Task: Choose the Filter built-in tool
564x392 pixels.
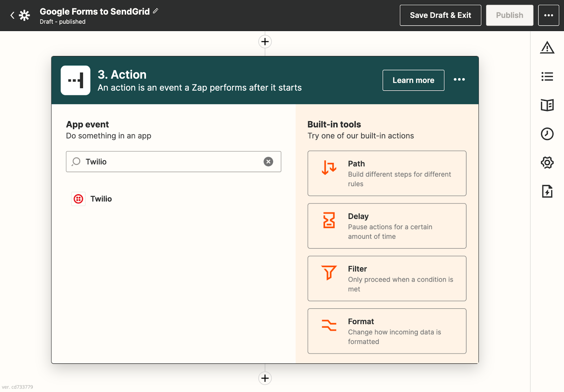Action: (x=387, y=278)
